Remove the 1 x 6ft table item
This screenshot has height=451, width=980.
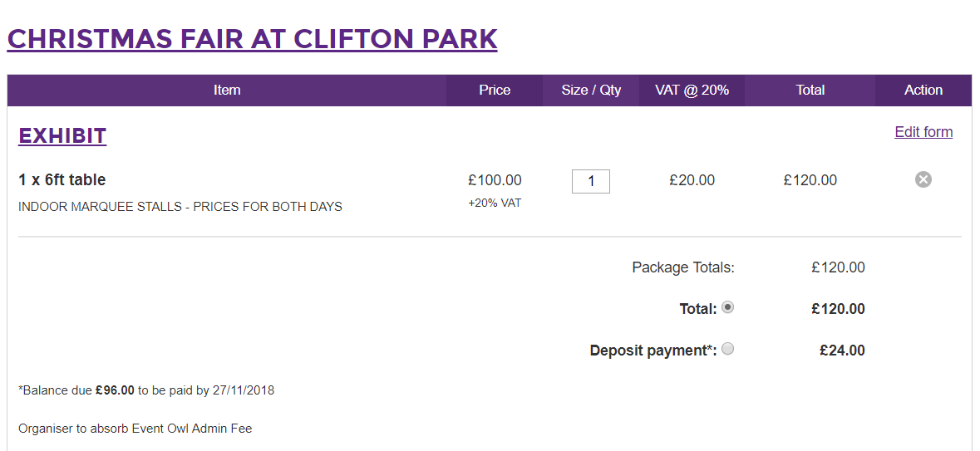point(923,180)
